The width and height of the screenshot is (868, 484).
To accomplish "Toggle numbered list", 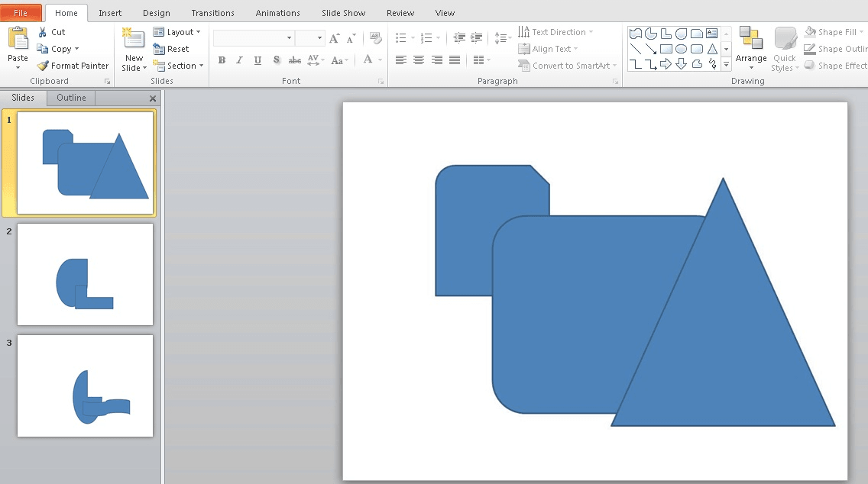I will [x=426, y=38].
